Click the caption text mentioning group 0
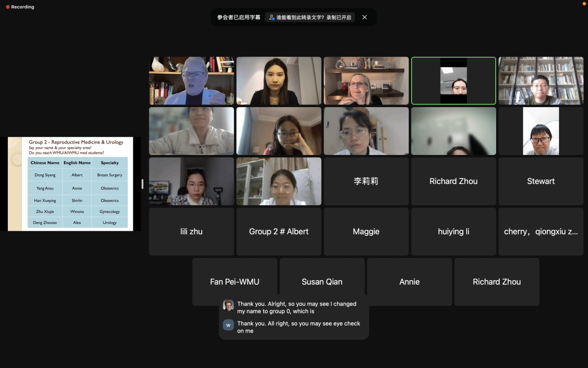Screen dimensions: 588x368 point(296,307)
